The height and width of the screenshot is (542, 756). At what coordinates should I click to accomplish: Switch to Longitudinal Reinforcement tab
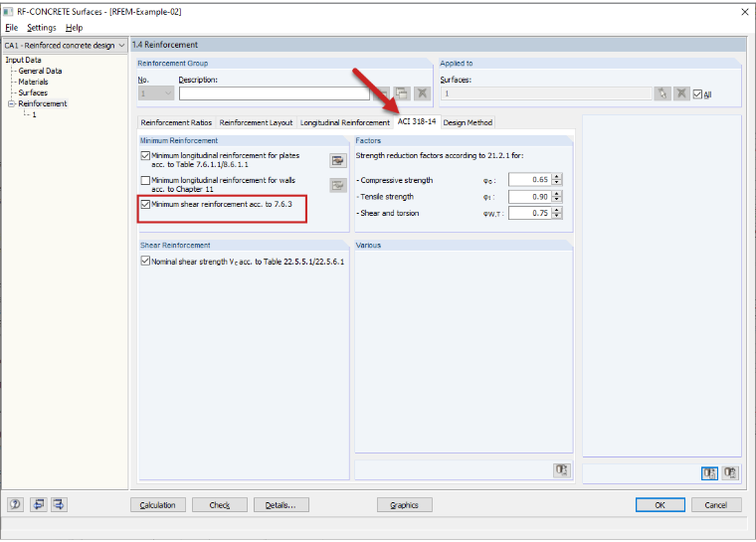click(x=345, y=122)
